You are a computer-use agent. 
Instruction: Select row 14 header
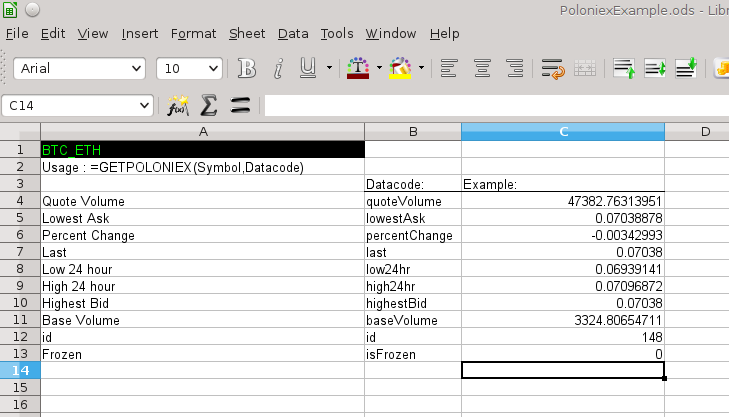20,371
